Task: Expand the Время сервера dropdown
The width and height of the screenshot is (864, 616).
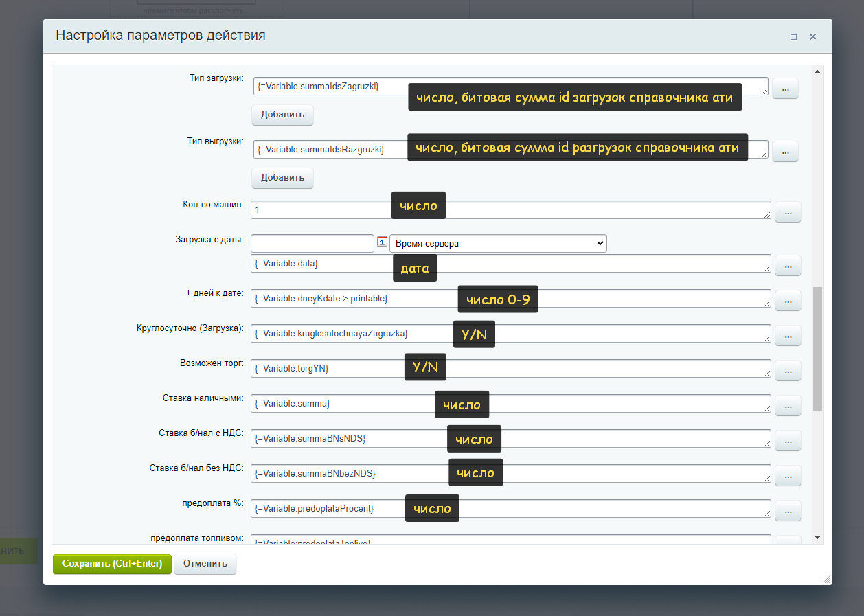Action: 498,244
